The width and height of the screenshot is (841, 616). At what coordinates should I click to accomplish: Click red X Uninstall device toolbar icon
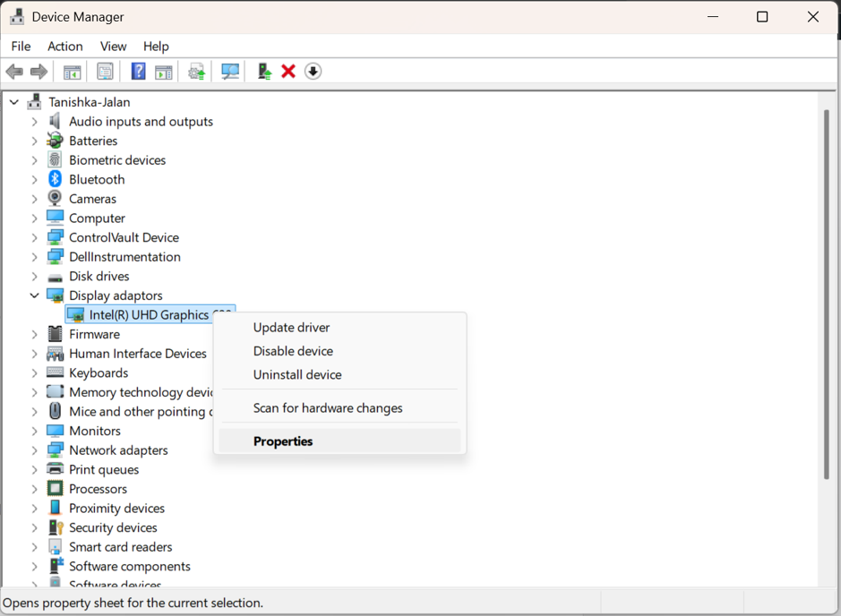tap(288, 72)
